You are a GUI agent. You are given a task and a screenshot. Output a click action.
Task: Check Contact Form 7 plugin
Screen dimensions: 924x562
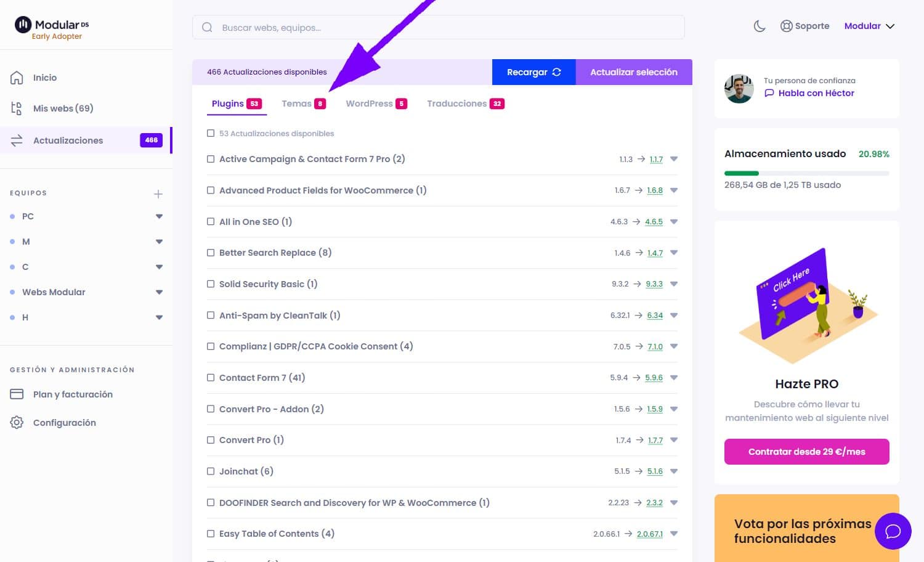tap(211, 378)
